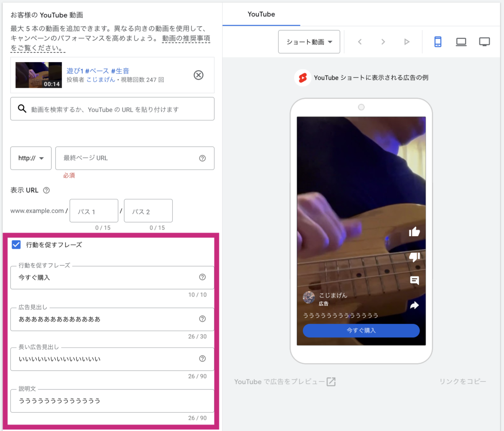Screen dimensions: 504x431
Task: Click the thumbs-up like icon in preview
Action: point(415,232)
